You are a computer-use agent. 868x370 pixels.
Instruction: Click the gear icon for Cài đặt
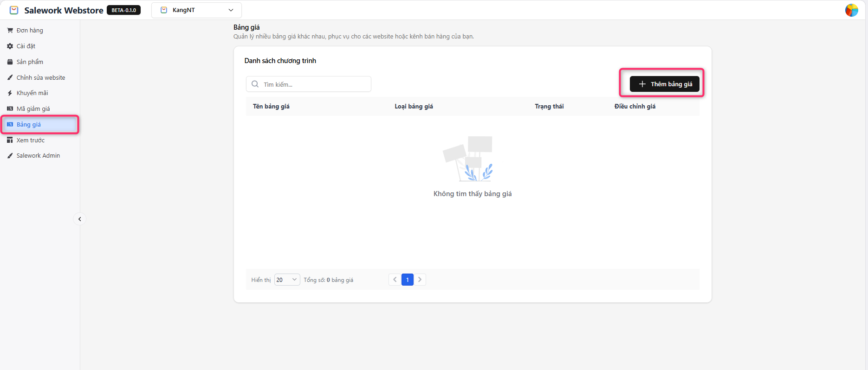pyautogui.click(x=10, y=46)
